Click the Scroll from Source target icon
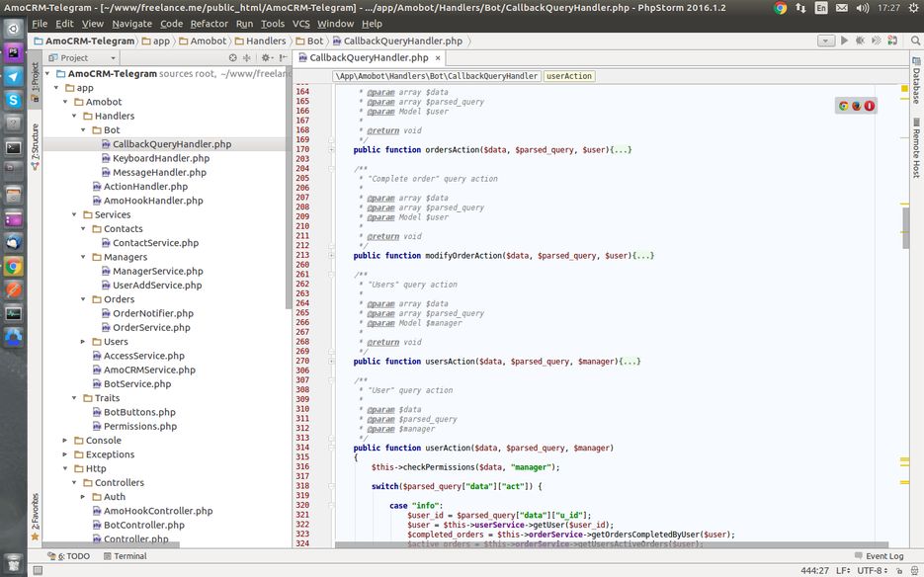 233,57
